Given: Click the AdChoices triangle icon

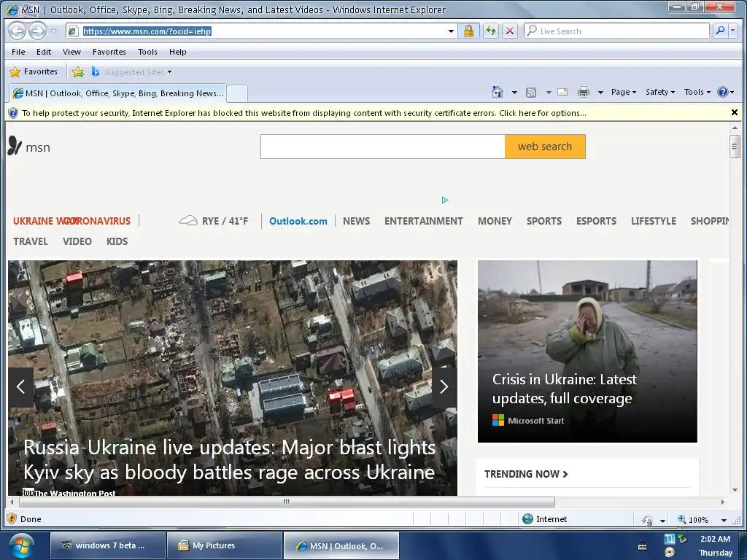Looking at the screenshot, I should click(445, 200).
